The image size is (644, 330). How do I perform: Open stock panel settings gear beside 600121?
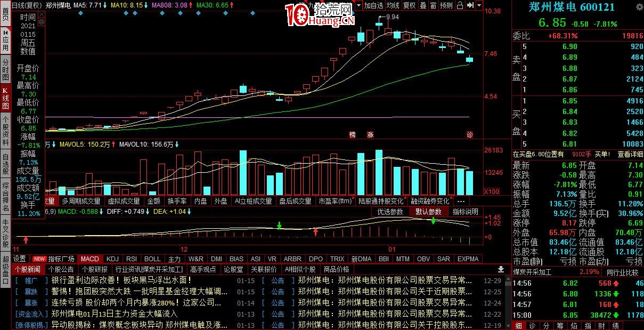click(639, 7)
